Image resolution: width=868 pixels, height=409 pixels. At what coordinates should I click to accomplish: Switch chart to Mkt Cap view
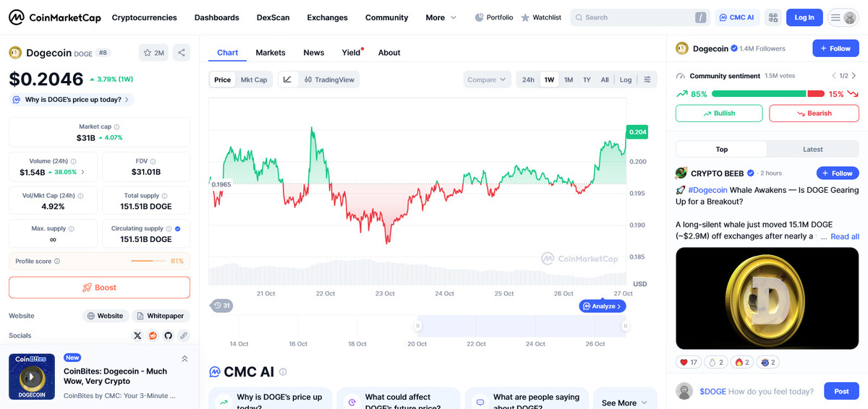[x=254, y=79]
